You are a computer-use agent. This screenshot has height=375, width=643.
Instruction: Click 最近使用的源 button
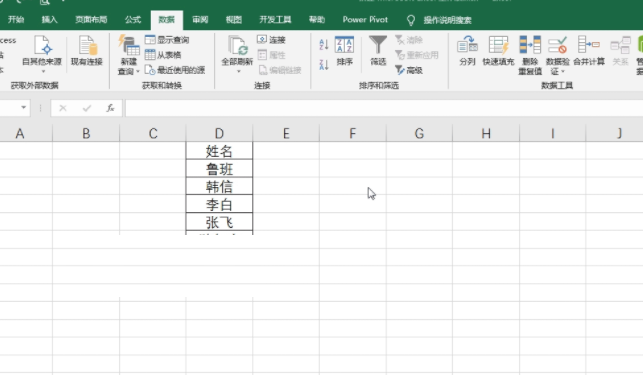point(175,70)
